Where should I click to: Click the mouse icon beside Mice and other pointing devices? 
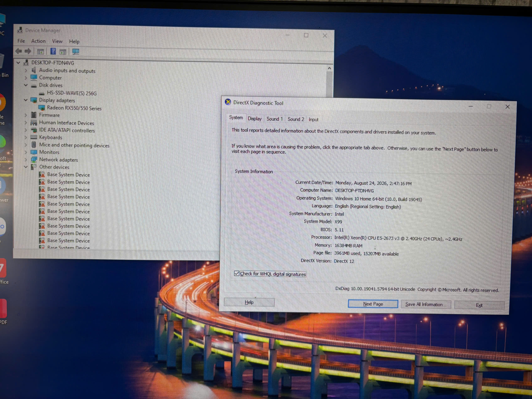34,145
